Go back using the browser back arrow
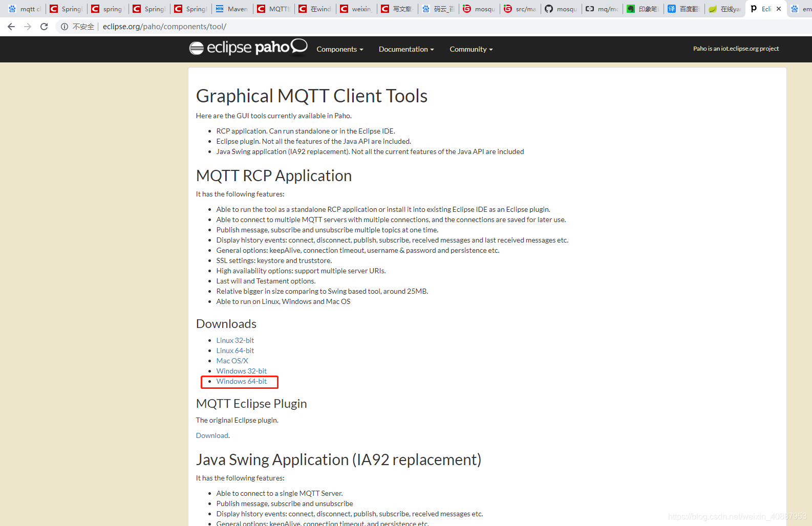The height and width of the screenshot is (526, 812). tap(11, 27)
